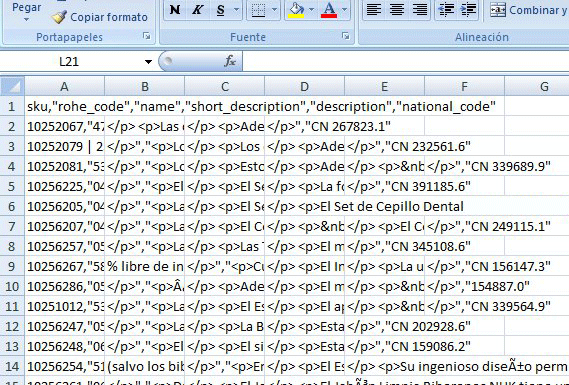
Task: Select cell starting 10256267
Action: [x=65, y=266]
